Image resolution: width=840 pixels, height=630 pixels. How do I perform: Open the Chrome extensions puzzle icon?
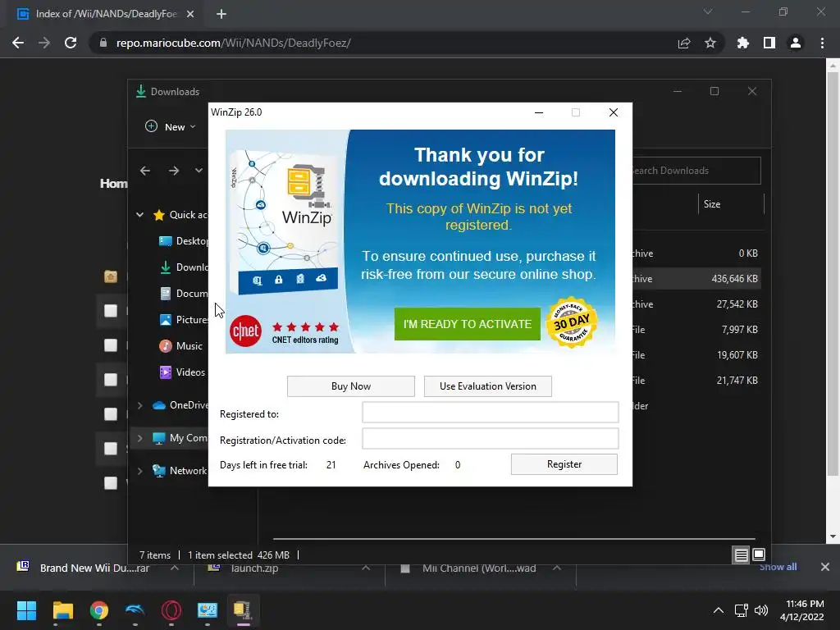tap(743, 43)
